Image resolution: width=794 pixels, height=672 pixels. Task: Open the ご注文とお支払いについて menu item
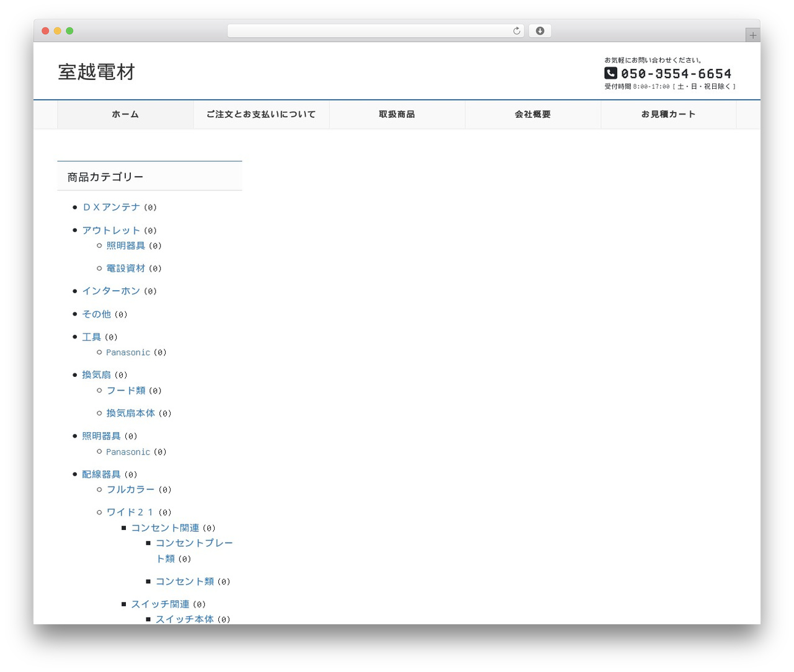(261, 115)
